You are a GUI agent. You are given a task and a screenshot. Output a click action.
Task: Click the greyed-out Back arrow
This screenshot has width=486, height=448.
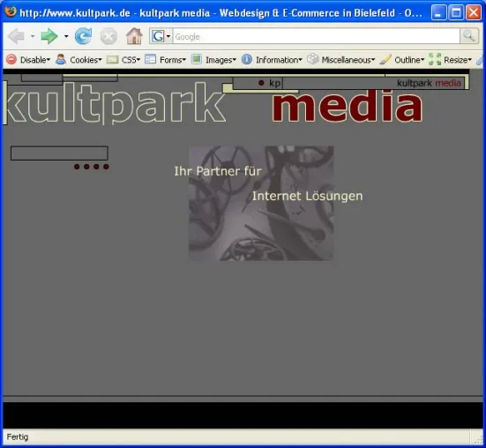(x=16, y=36)
